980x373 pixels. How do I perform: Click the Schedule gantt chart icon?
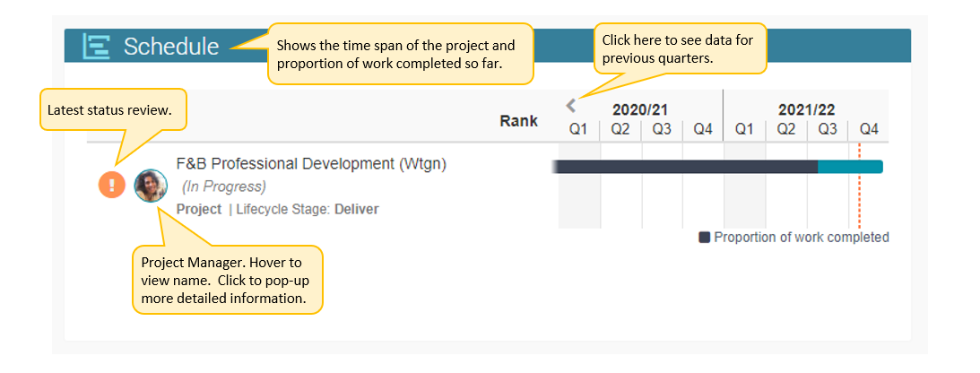[x=97, y=47]
